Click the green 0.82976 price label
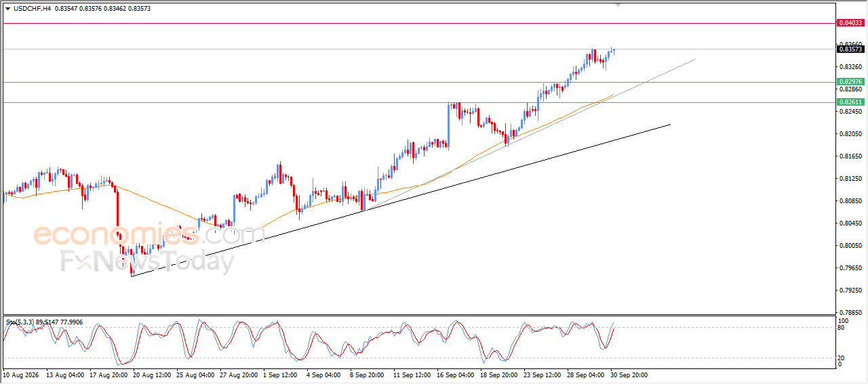 (x=851, y=83)
